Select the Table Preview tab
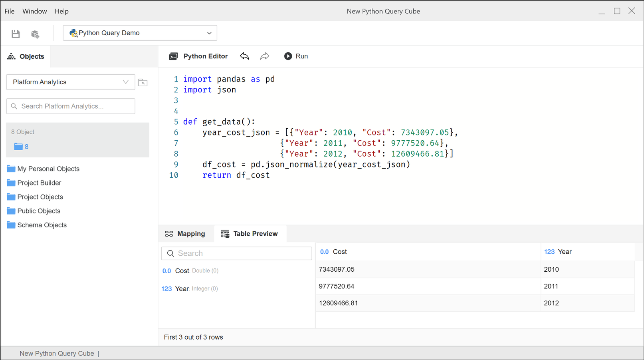The height and width of the screenshot is (360, 644). click(250, 234)
